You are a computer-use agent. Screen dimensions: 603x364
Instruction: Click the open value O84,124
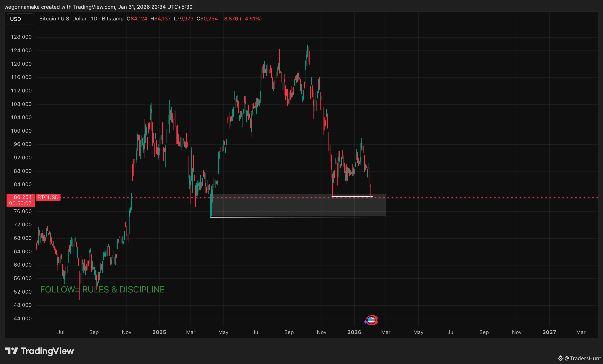point(137,18)
